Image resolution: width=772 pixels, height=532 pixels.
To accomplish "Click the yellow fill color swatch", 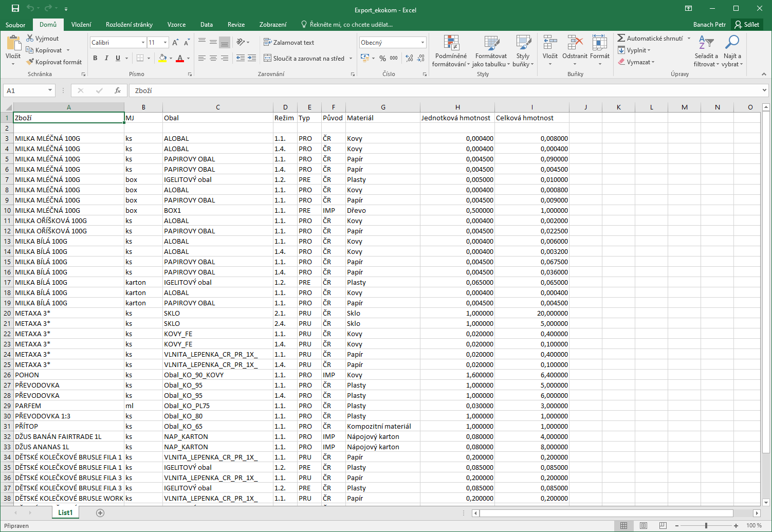I will tap(162, 59).
